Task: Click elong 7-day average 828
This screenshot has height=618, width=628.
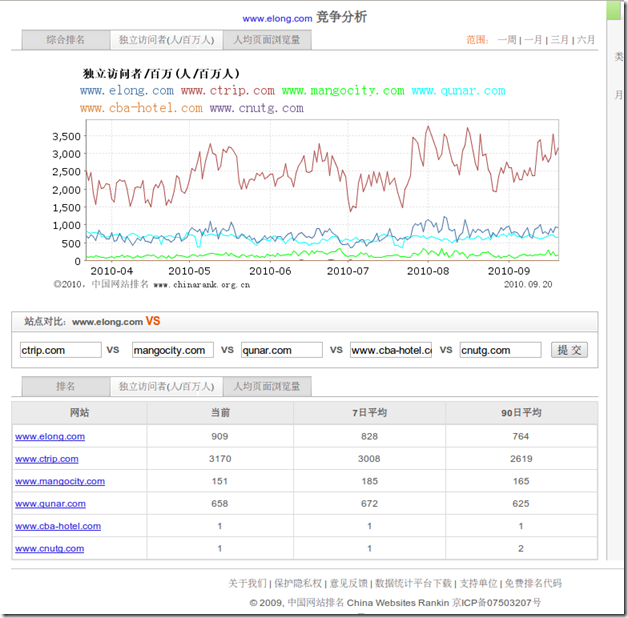Action: pyautogui.click(x=369, y=436)
